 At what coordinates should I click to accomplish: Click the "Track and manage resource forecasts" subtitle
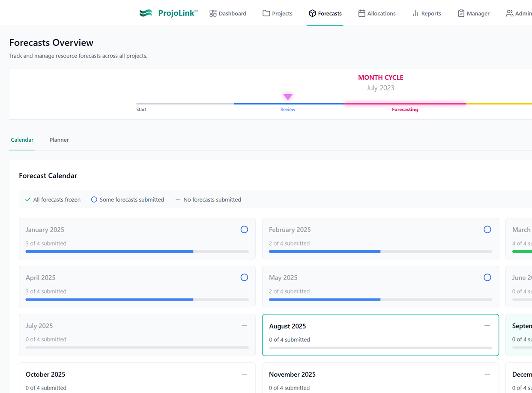(x=78, y=56)
